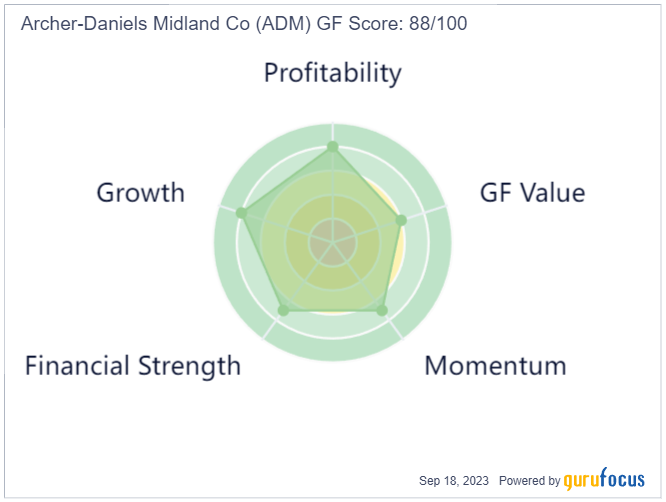The image size is (666, 502).
Task: Click the Growth data point on radar
Action: coord(241,213)
